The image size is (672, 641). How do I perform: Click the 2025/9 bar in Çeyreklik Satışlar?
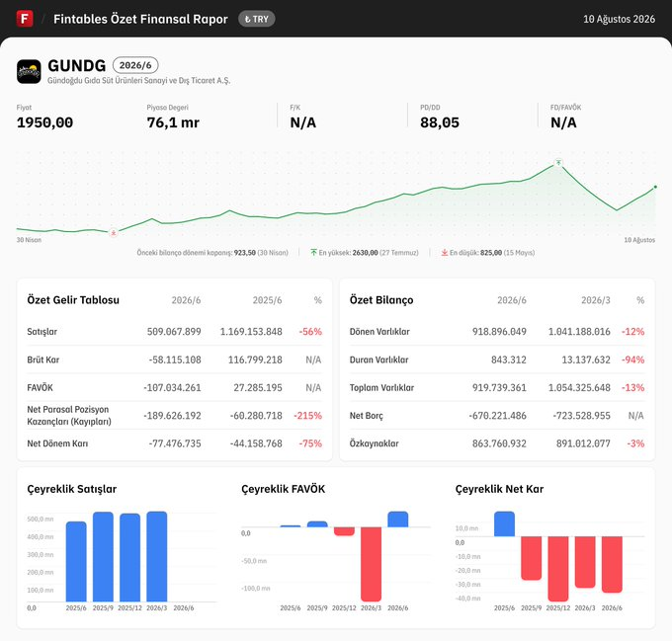(x=103, y=557)
